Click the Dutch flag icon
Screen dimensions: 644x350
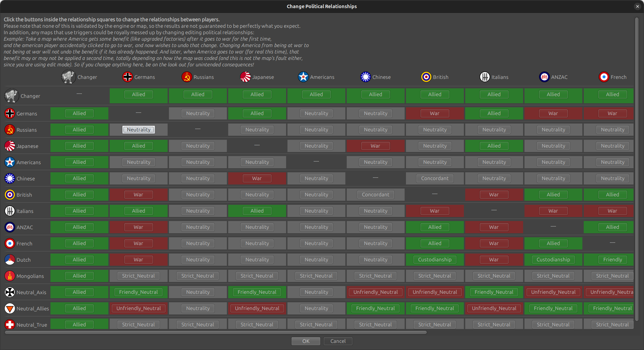[x=9, y=260]
